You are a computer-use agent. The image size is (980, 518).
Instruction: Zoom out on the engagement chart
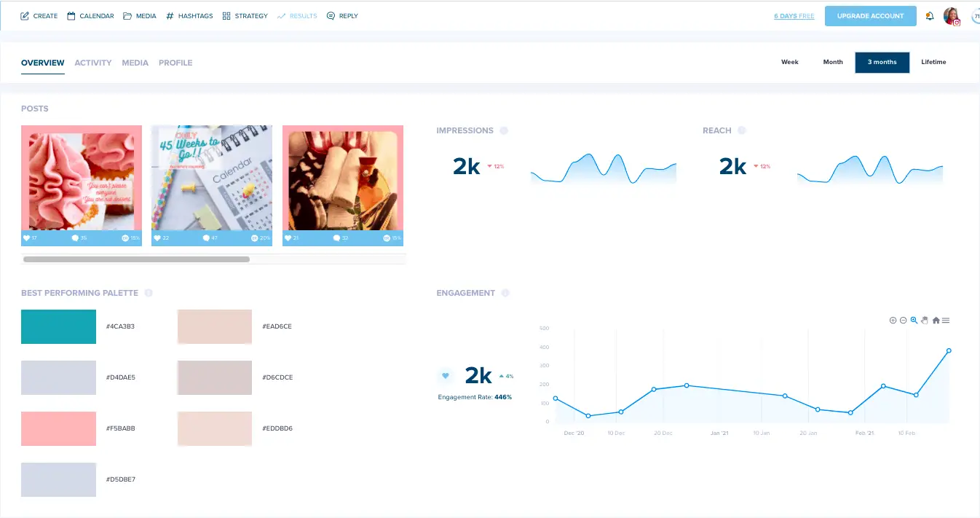[x=903, y=321]
